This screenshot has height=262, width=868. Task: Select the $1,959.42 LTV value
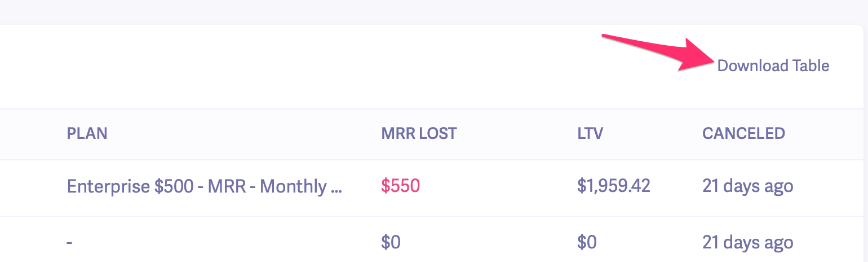point(614,186)
